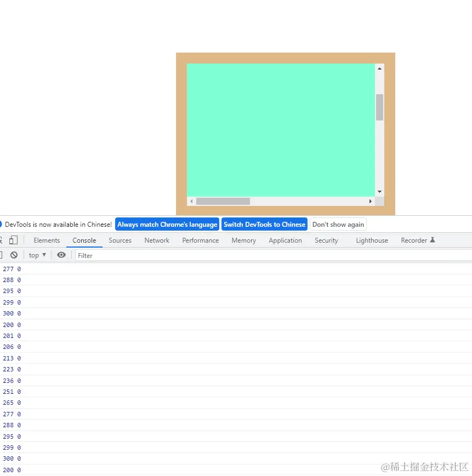The height and width of the screenshot is (476, 472).
Task: Switch to the Lighthouse tab
Action: point(372,240)
